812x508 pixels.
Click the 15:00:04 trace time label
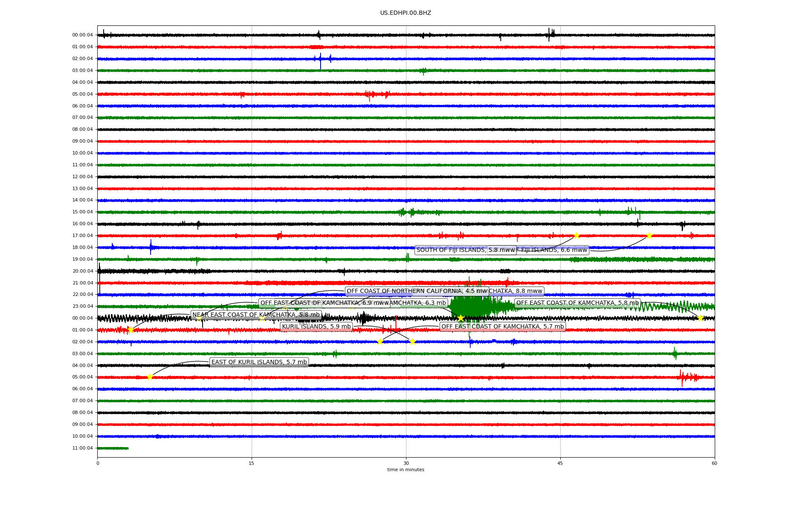[82, 212]
